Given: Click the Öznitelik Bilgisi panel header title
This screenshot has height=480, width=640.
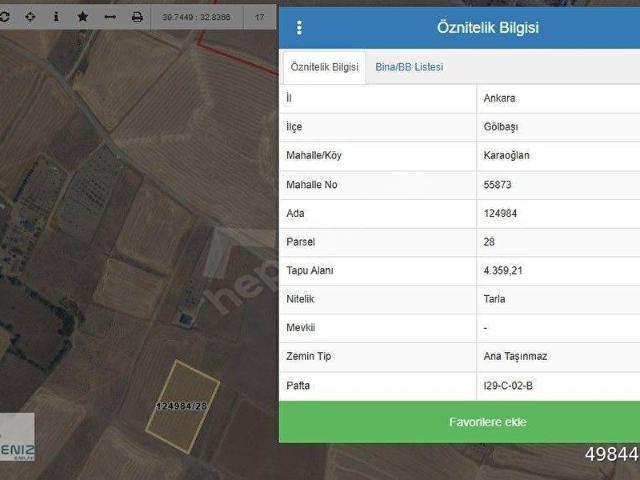Looking at the screenshot, I should pos(488,28).
